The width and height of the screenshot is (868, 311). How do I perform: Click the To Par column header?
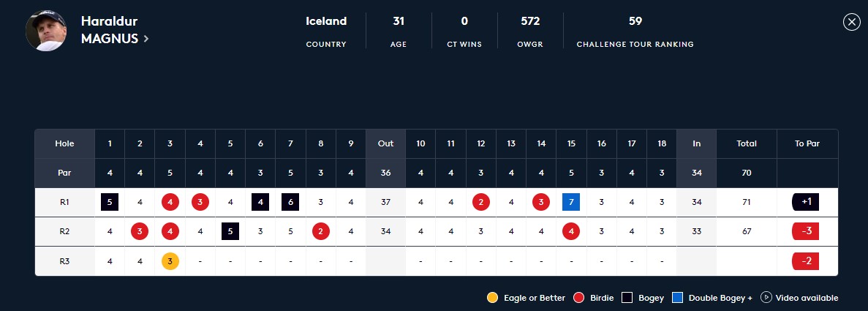[807, 143]
